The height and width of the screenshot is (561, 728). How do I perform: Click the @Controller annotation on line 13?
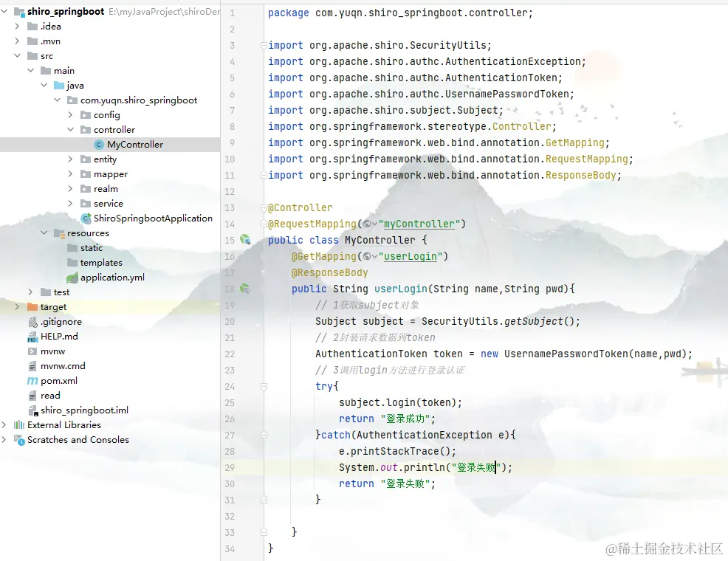pos(300,207)
